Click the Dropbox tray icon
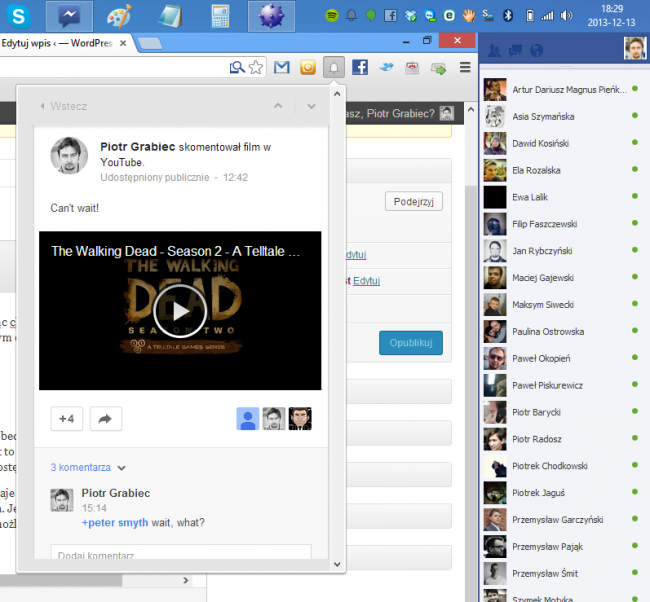The image size is (650, 602). point(410,16)
